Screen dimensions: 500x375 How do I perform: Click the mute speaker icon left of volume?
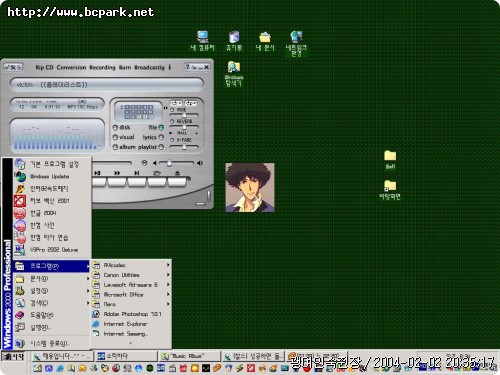click(x=155, y=163)
